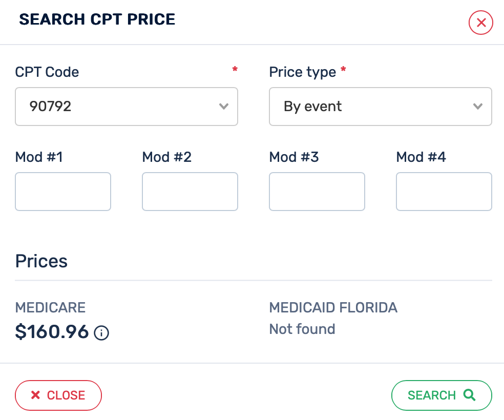This screenshot has height=420, width=504.
Task: Click the Prices section heading
Action: point(41,261)
